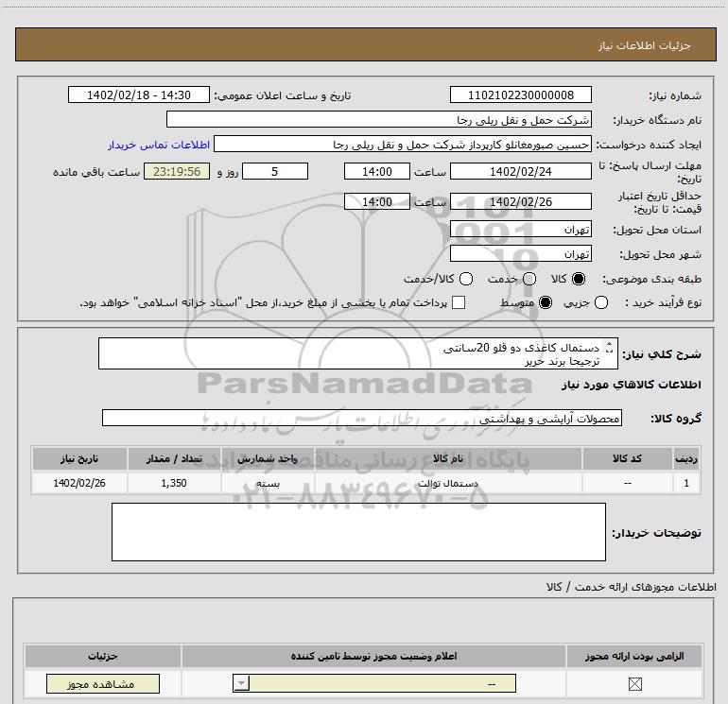Image resolution: width=728 pixels, height=704 pixels.
Task: Click the اعلام وضعیت مجوز توسط تامین کننده header
Action: [x=373, y=656]
